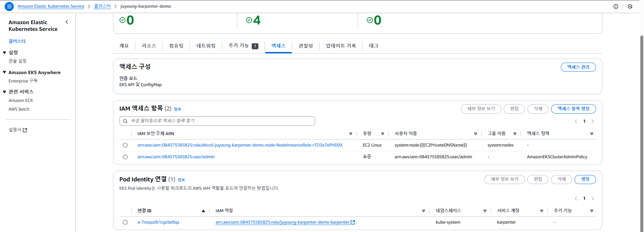Open sort options for IAM 보안 주체 ARN column

351,134
